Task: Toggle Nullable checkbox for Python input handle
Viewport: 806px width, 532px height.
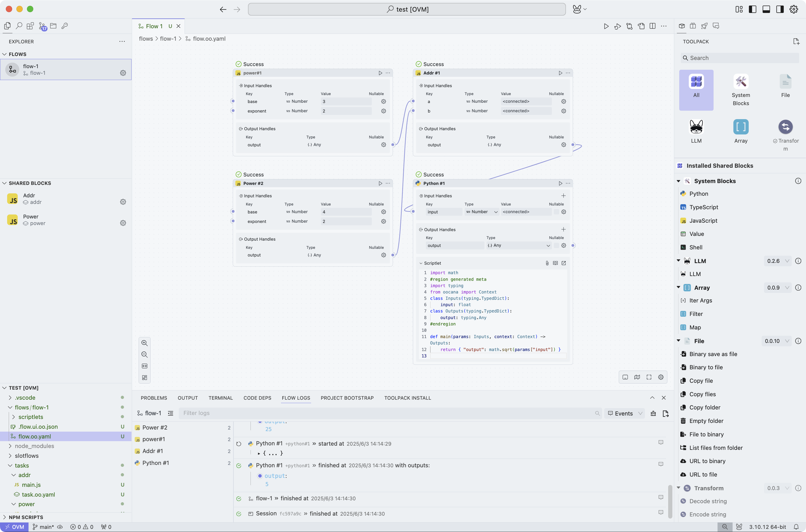Action: 556,212
